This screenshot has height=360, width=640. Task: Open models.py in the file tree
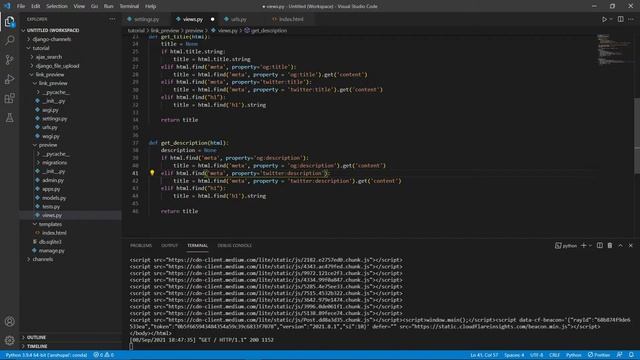coord(54,198)
